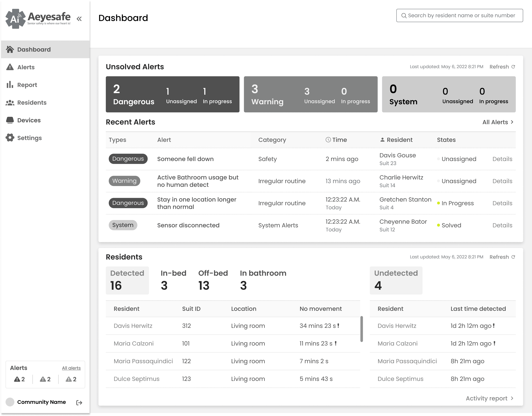Click resident Davis Gouse
This screenshot has width=532, height=416.
[x=397, y=155]
